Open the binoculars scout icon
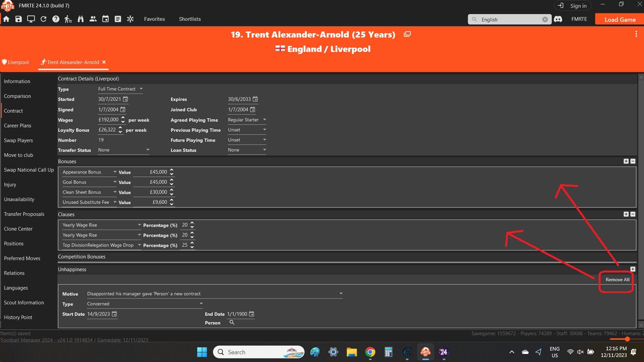This screenshot has width=644, height=362. (x=80, y=19)
